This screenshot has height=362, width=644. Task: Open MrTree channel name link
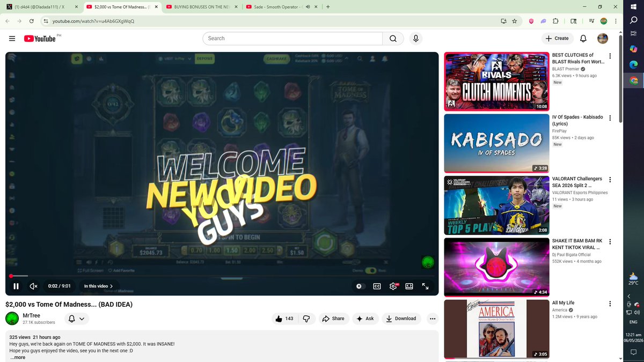[31, 315]
